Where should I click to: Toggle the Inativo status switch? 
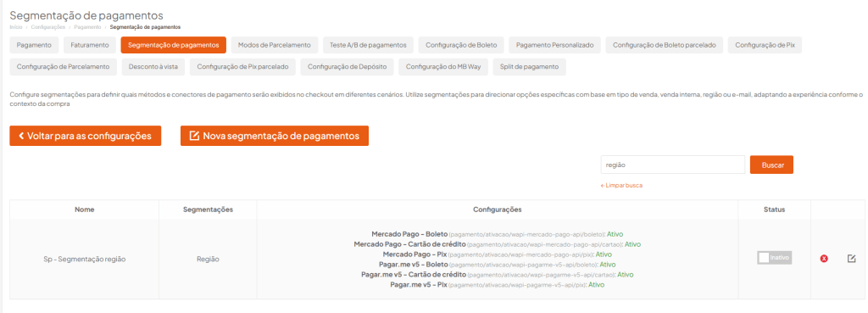coord(775,258)
